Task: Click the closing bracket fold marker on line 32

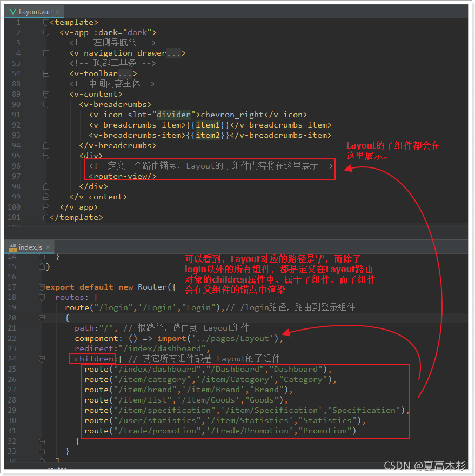Action: click(42, 441)
